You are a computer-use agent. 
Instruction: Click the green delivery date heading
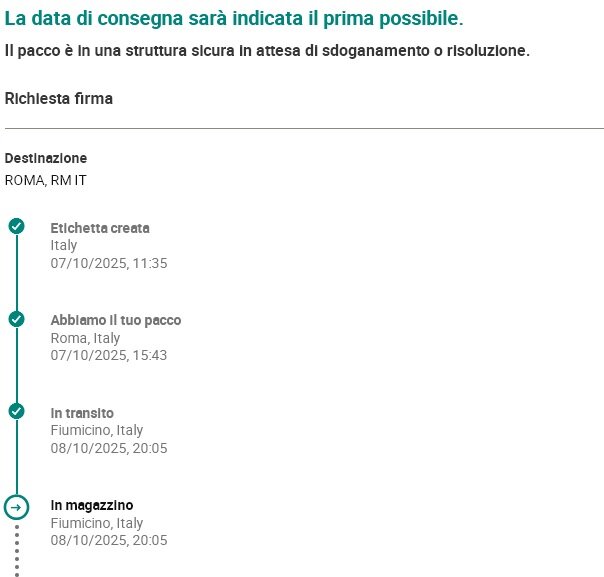coord(234,20)
